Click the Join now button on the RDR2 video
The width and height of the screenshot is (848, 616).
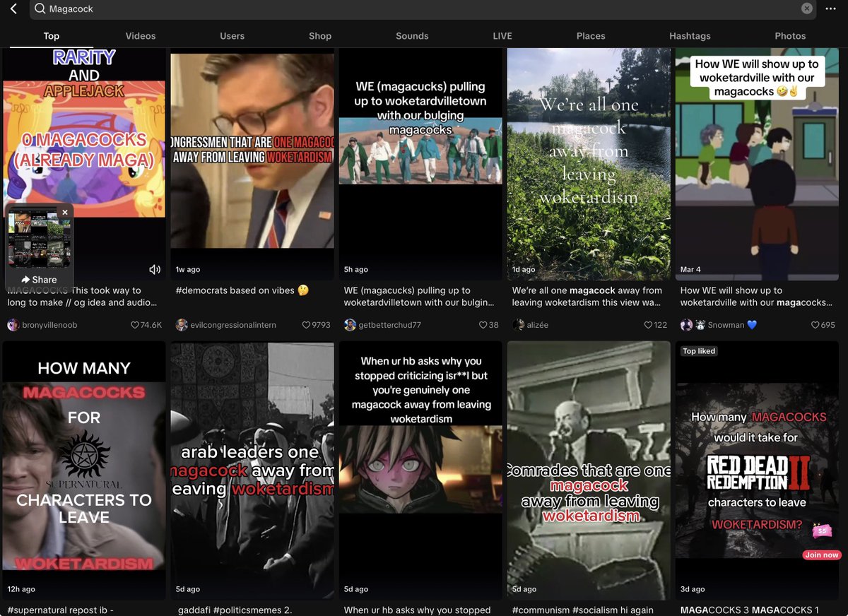click(x=821, y=555)
